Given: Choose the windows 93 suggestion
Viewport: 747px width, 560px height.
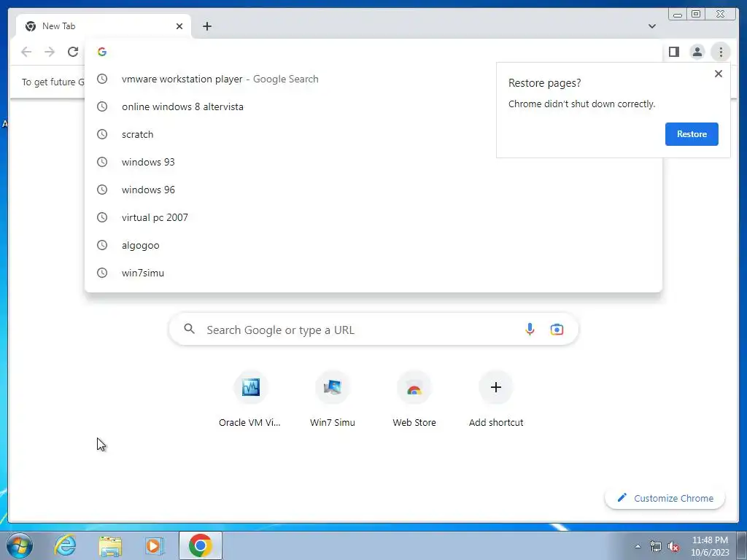Looking at the screenshot, I should pos(373,162).
